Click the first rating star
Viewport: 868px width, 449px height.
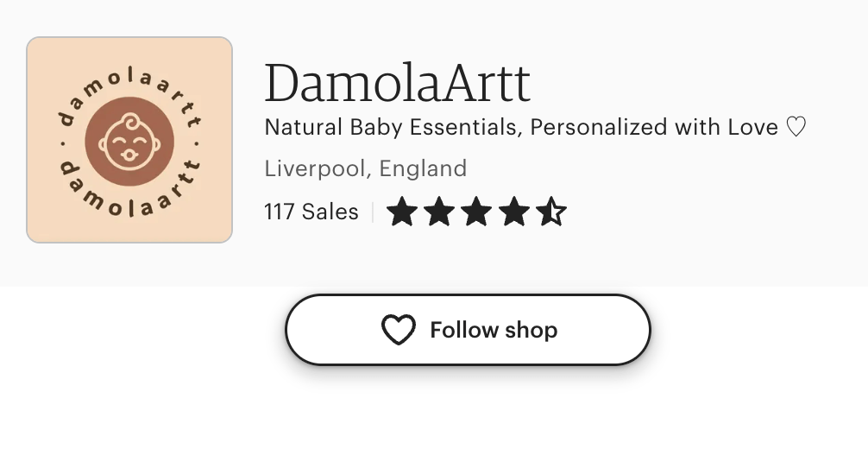(x=402, y=212)
